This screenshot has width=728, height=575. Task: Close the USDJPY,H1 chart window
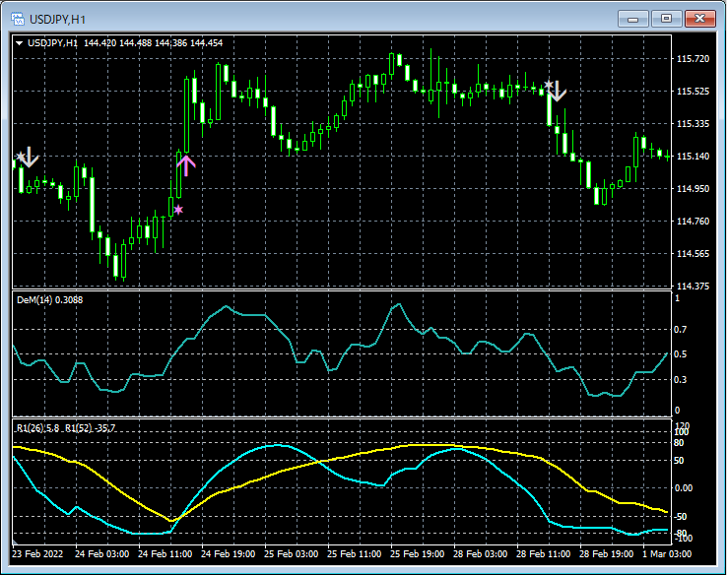pyautogui.click(x=699, y=19)
